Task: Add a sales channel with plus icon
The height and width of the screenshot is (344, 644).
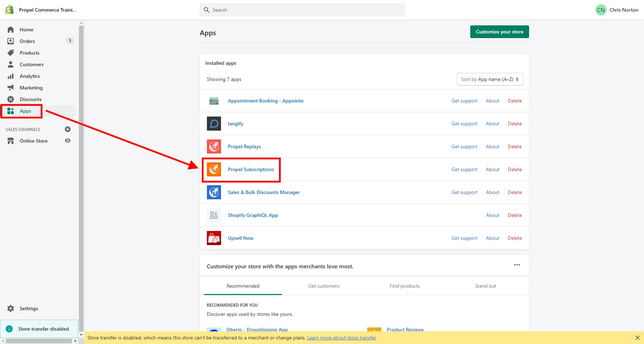Action: tap(68, 129)
